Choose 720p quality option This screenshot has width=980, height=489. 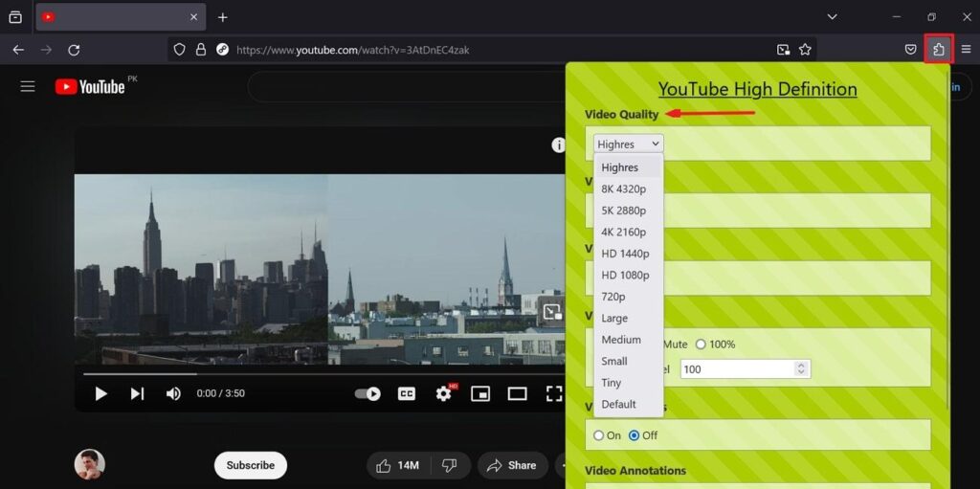(x=628, y=297)
